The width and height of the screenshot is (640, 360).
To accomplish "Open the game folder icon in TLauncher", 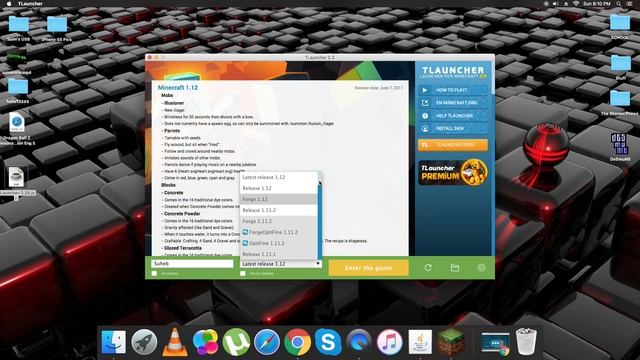I will (x=455, y=268).
